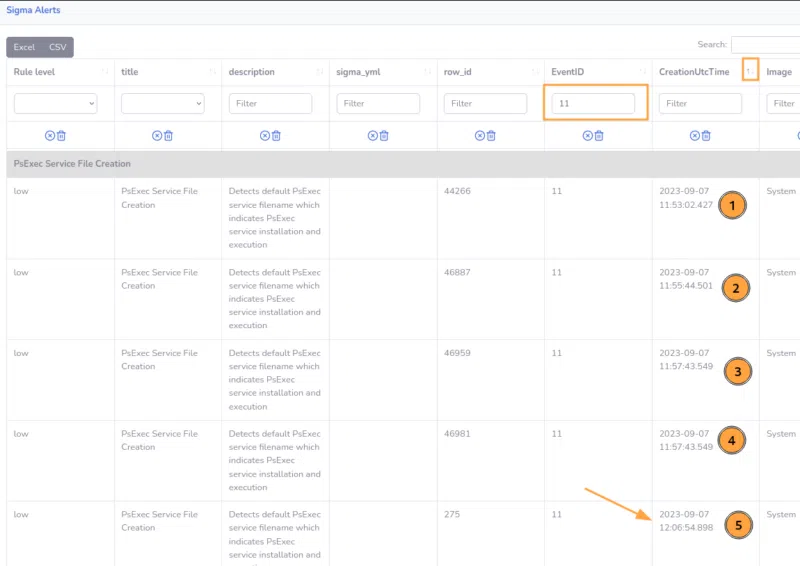Clear the CreationUtcTime column filter
The image size is (800, 566).
point(695,136)
